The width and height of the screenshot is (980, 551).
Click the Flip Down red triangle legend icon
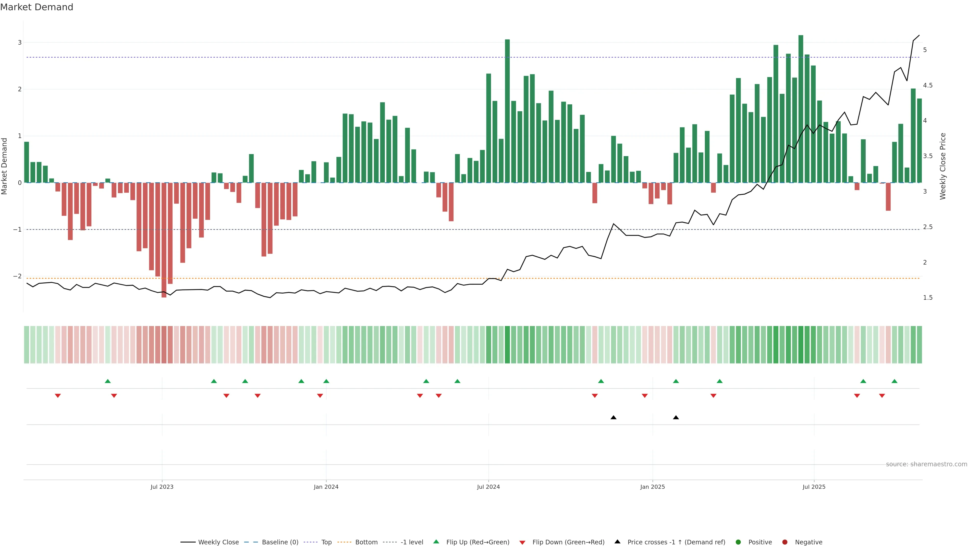522,543
